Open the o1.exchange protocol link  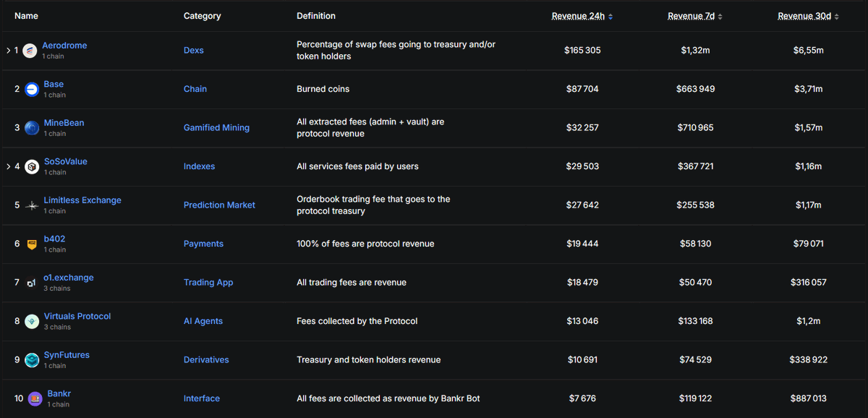click(69, 278)
